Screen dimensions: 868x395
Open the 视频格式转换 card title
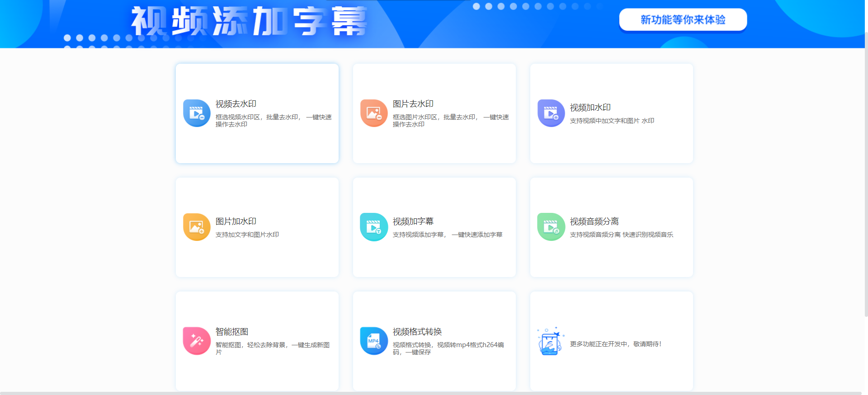click(417, 332)
